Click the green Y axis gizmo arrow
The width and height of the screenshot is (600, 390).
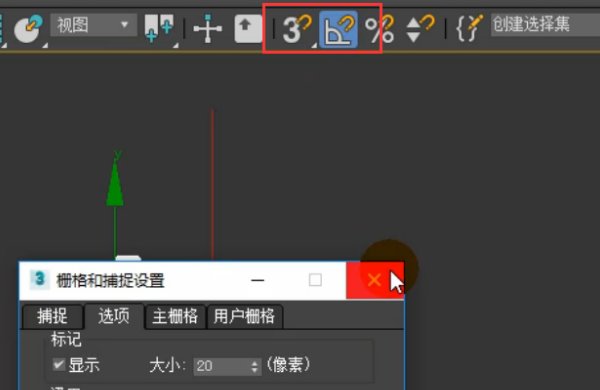[115, 183]
